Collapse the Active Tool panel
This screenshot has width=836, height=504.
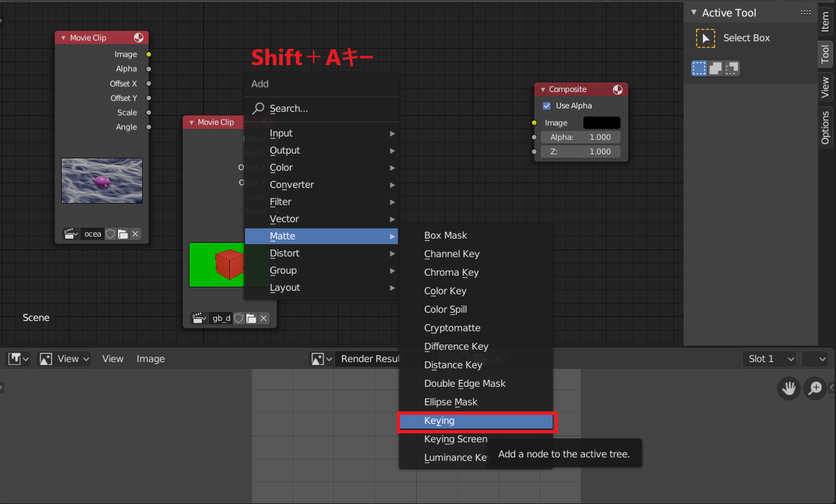pyautogui.click(x=694, y=13)
